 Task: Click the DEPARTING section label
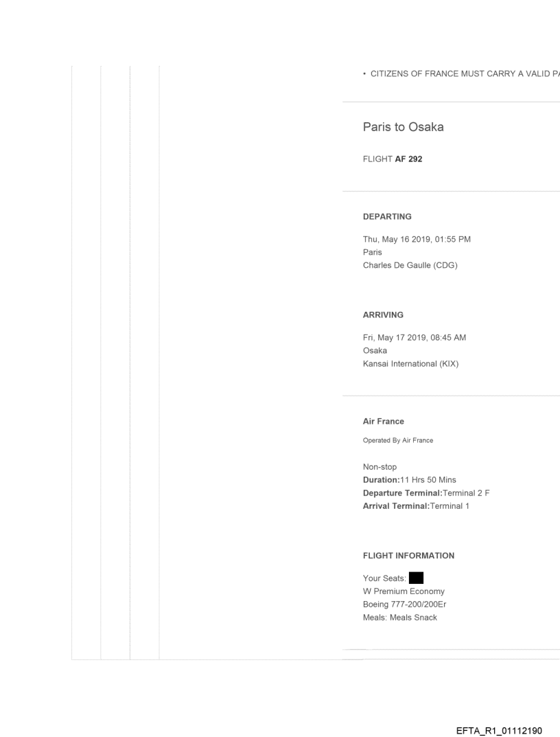click(x=387, y=216)
